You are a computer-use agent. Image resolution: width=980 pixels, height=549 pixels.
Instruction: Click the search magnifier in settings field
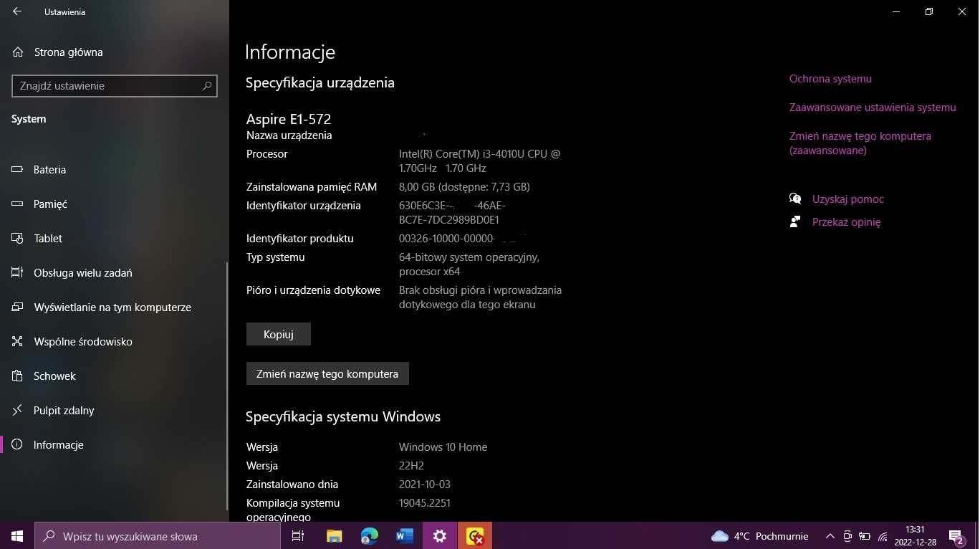pyautogui.click(x=207, y=85)
